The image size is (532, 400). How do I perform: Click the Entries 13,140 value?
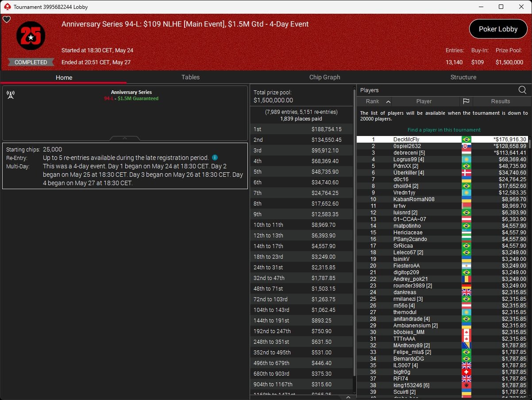455,62
